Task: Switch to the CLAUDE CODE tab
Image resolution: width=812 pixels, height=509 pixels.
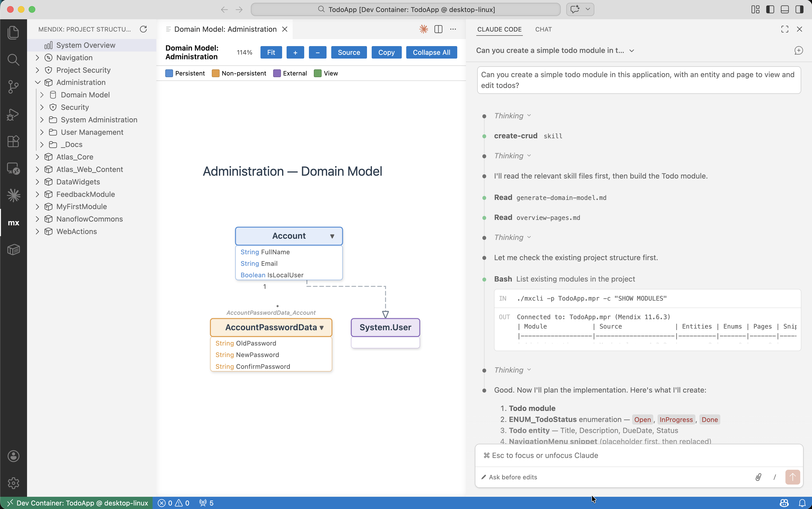Action: (x=499, y=29)
